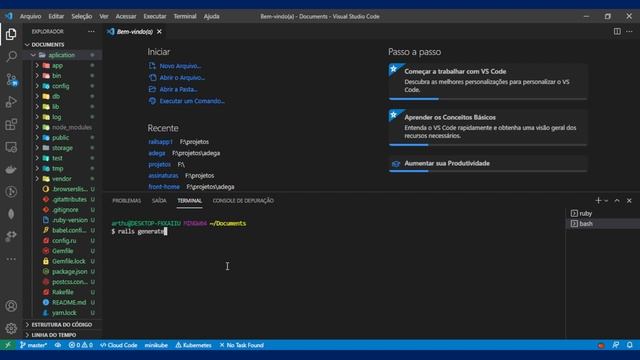Open Aprender os Conceitos Básicos card
Viewport: 640px width, 360px height.
pos(488,127)
